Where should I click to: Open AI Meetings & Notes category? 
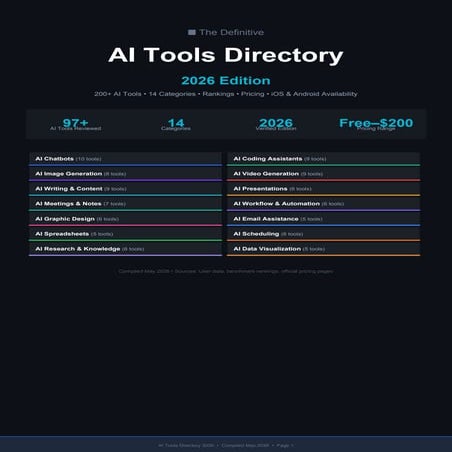pyautogui.click(x=125, y=204)
